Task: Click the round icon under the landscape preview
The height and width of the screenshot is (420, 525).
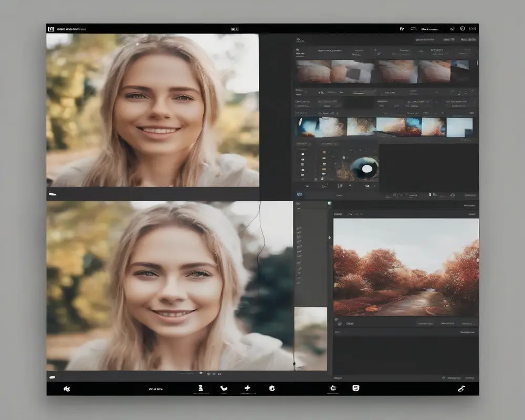Action: (340, 323)
